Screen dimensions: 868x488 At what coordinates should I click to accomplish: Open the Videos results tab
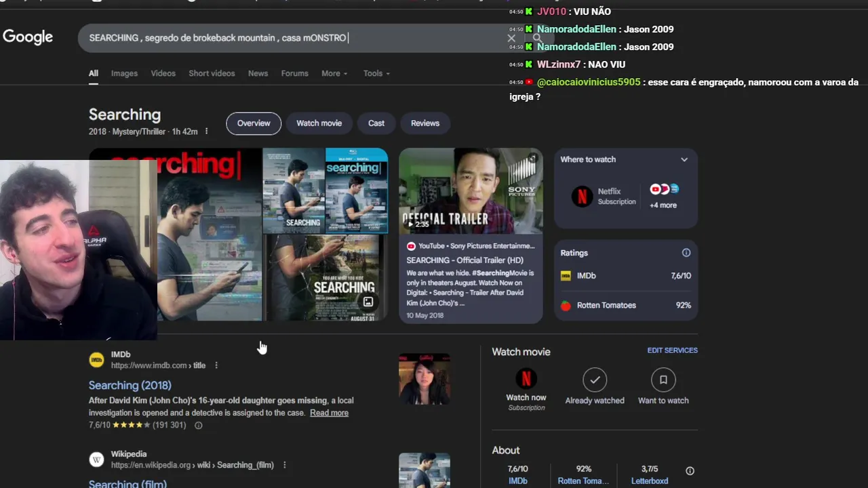(x=163, y=73)
